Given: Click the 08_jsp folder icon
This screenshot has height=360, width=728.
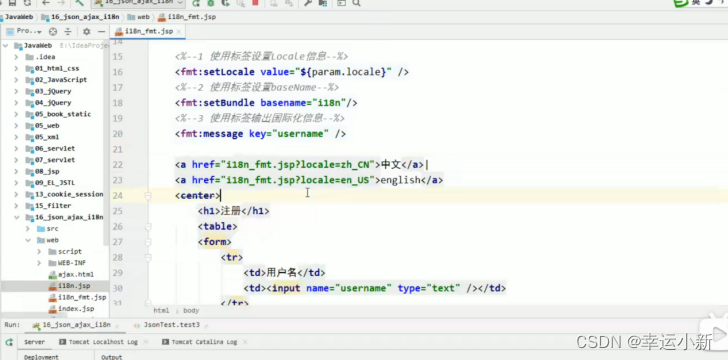Looking at the screenshot, I should click(30, 171).
